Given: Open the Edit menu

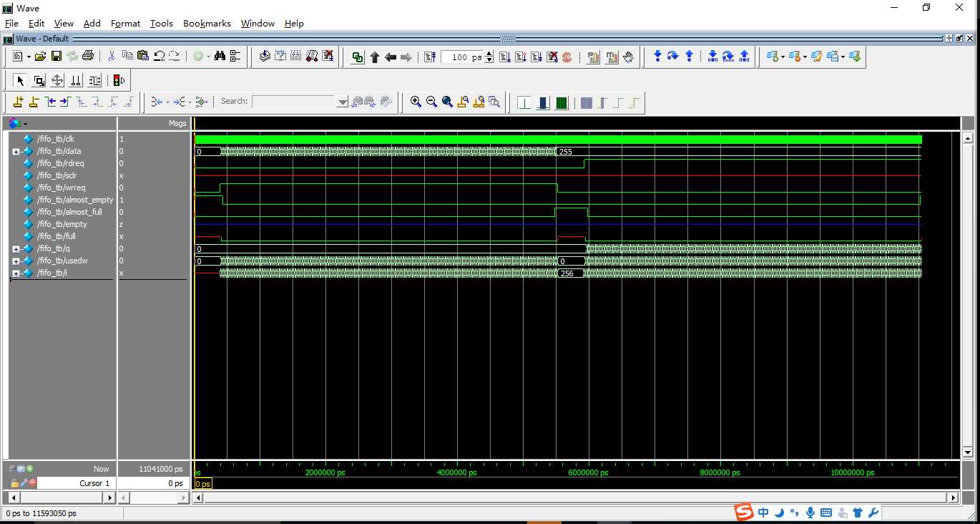Looking at the screenshot, I should tap(36, 23).
